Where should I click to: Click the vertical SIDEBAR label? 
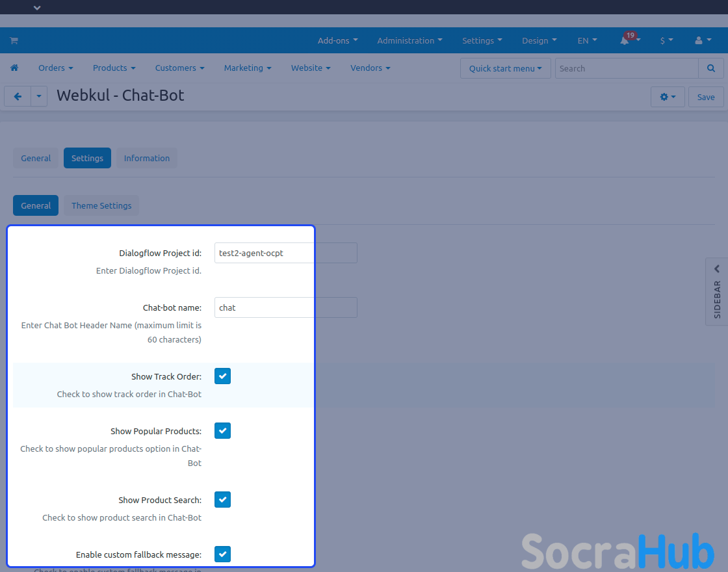coord(718,300)
